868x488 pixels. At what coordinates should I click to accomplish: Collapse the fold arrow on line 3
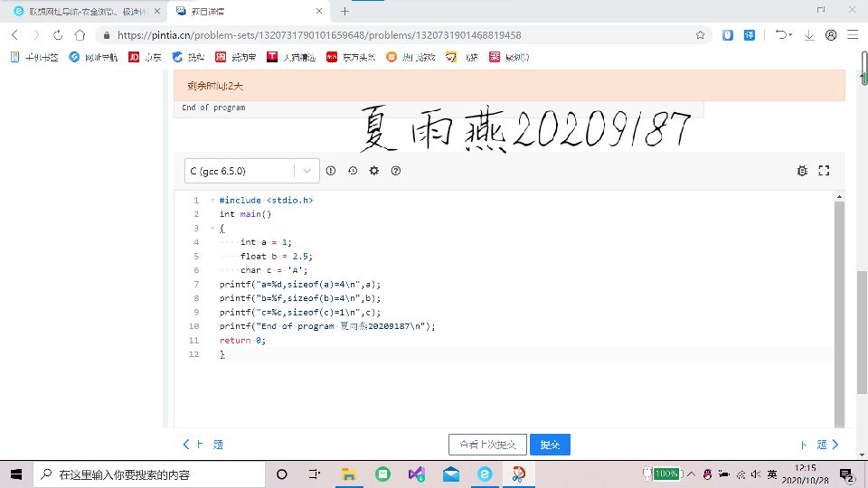coord(212,228)
